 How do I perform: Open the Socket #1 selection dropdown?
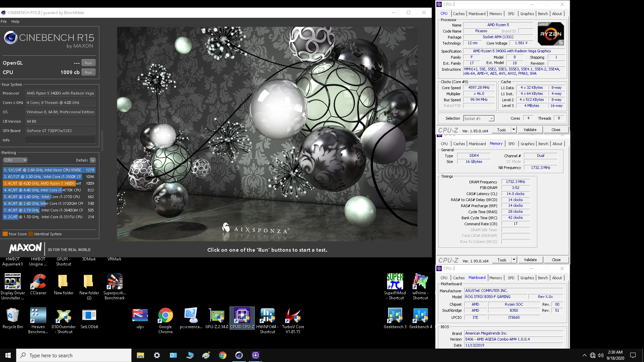click(479, 118)
